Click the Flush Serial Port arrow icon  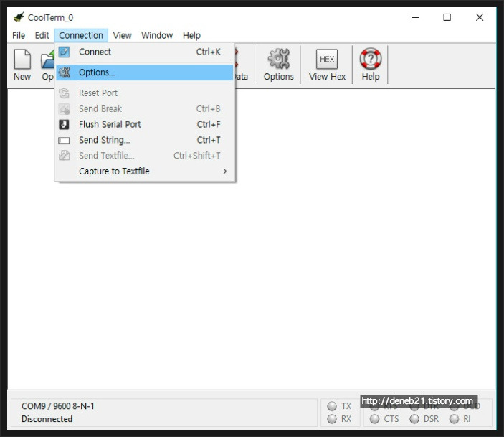tap(64, 125)
